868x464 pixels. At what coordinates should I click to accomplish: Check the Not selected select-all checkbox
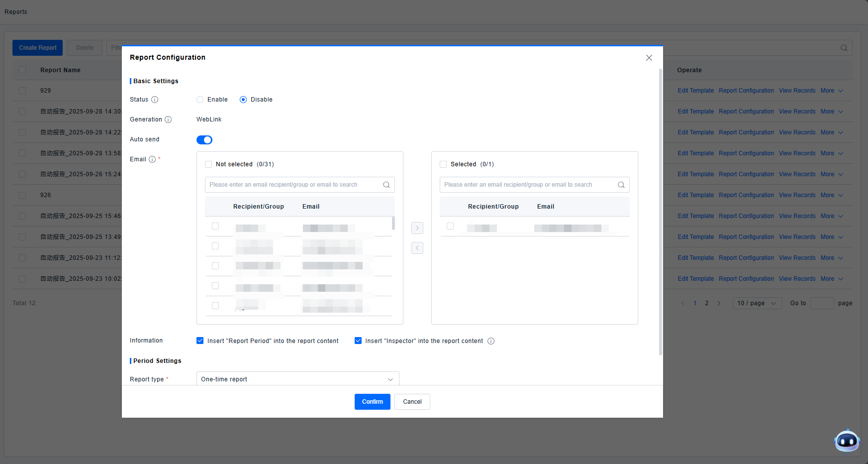208,164
